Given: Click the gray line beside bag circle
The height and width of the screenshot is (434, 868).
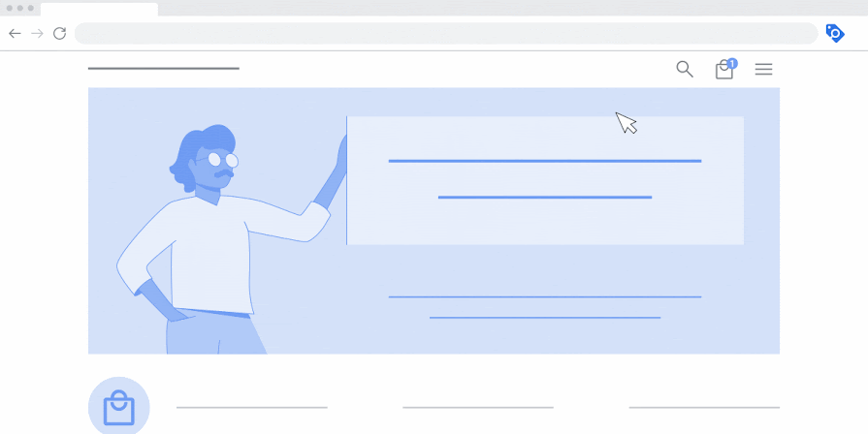Looking at the screenshot, I should [252, 408].
